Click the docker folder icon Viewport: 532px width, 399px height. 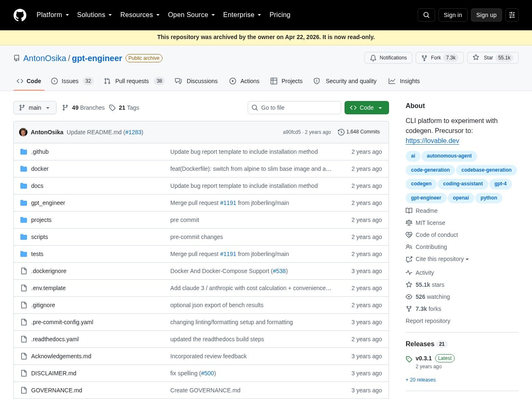(x=24, y=169)
